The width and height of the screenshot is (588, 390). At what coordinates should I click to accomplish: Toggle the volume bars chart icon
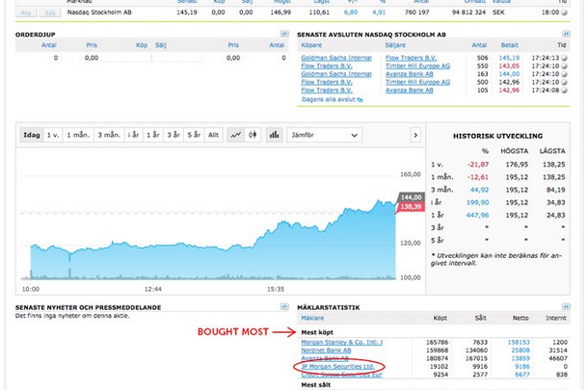[x=274, y=135]
